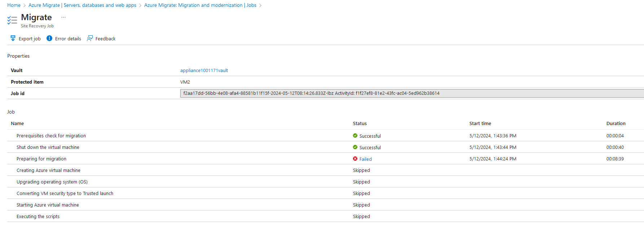644x235 pixels.
Task: Select Upgrading operating system (OS) row
Action: 326,182
